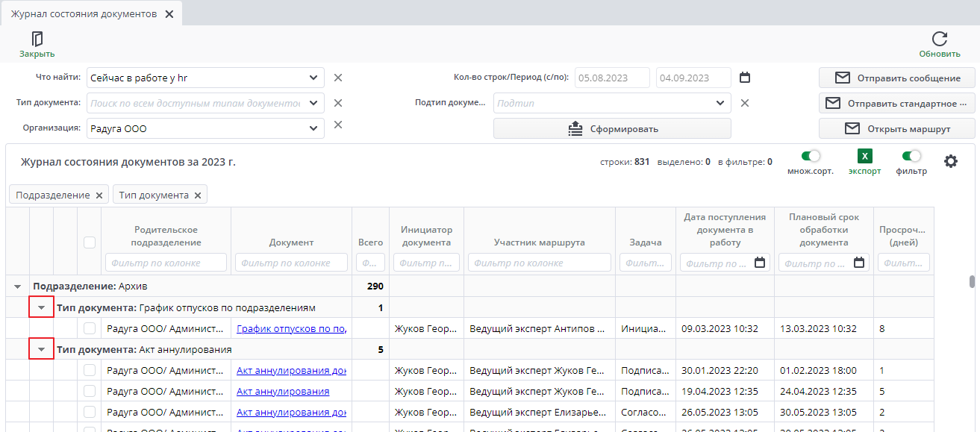This screenshot has height=432, width=980.
Task: Click the Excel экспорт icon
Action: 864,157
